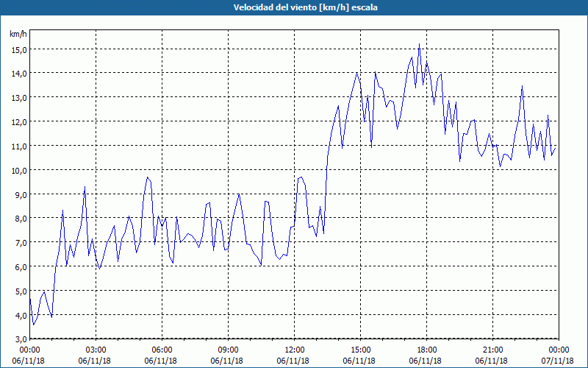Image resolution: width=588 pixels, height=368 pixels.
Task: Click the highest peak of the blue wind-speed line
Action: pos(419,44)
